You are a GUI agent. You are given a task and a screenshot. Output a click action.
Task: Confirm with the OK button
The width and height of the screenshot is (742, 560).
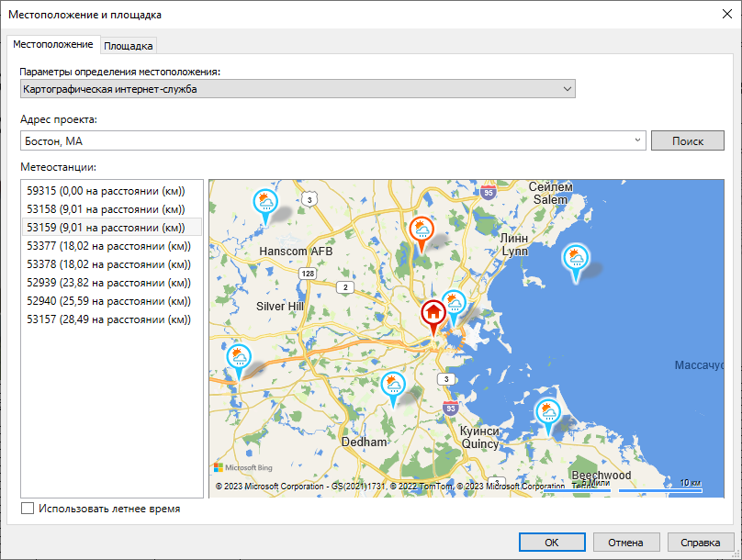click(x=552, y=542)
